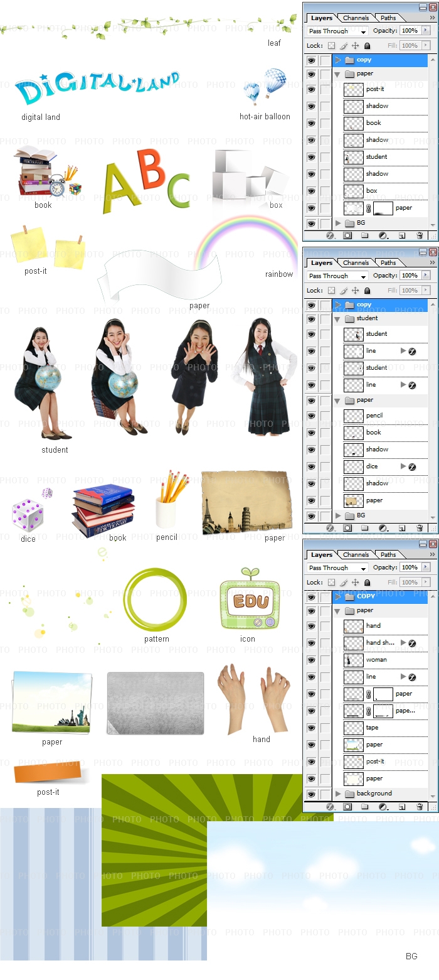Viewport: 439px width, 980px height.
Task: Expand the COPY group in woman-layer panel
Action: (338, 596)
